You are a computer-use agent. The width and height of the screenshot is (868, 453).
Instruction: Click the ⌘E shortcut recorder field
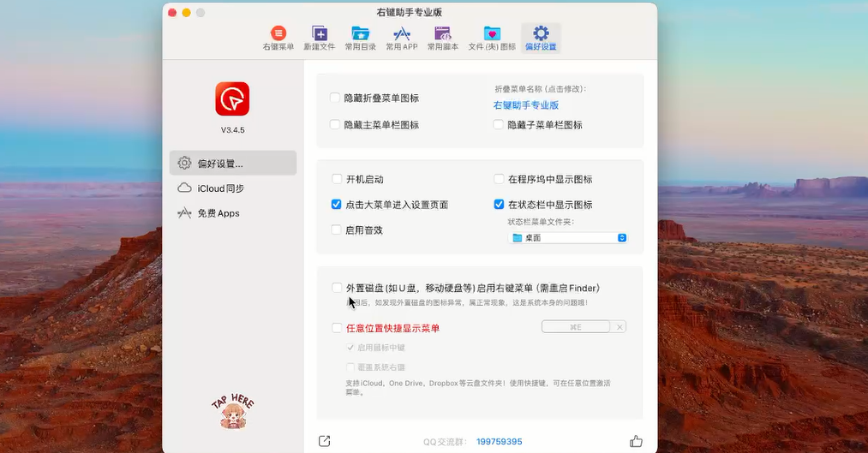click(576, 327)
